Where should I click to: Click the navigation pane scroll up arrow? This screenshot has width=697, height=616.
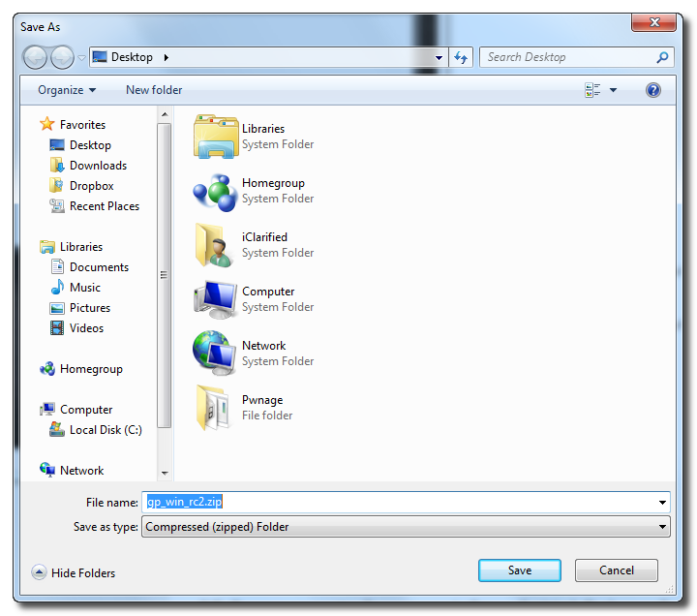(165, 114)
